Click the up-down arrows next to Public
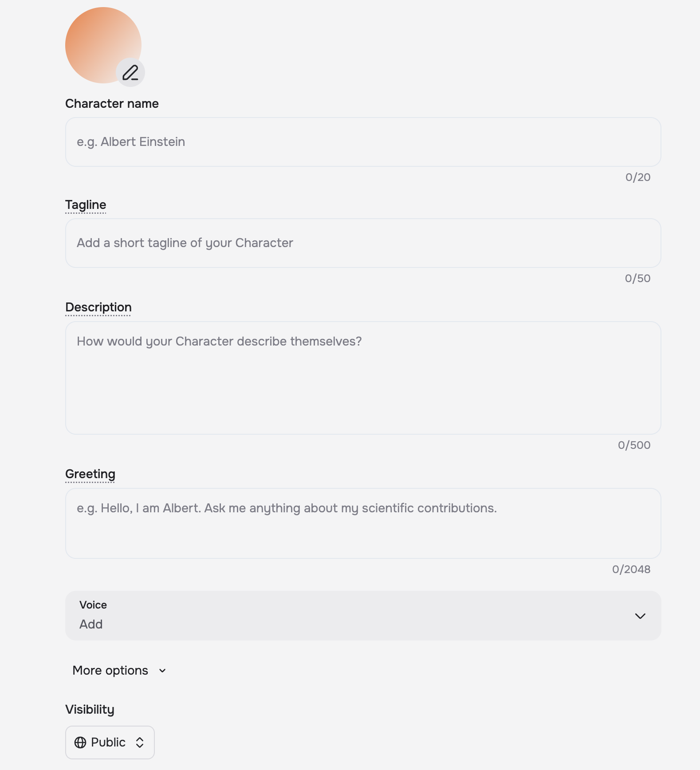The height and width of the screenshot is (770, 700). 140,742
